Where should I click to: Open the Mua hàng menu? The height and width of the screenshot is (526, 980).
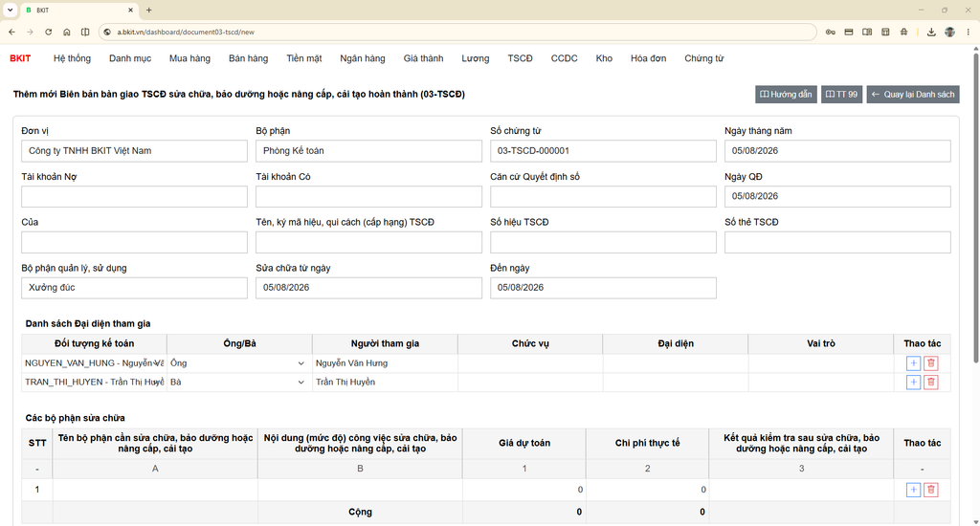pos(190,58)
